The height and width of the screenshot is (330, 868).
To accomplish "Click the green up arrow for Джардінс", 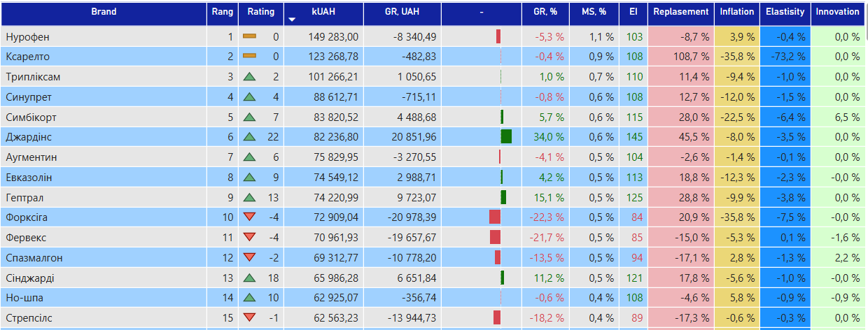I will coord(249,137).
